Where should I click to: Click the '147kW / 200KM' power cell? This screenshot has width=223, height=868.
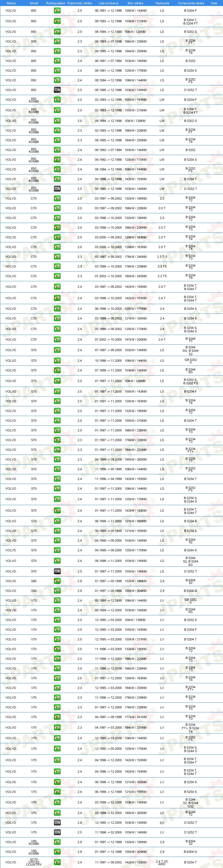(135, 339)
